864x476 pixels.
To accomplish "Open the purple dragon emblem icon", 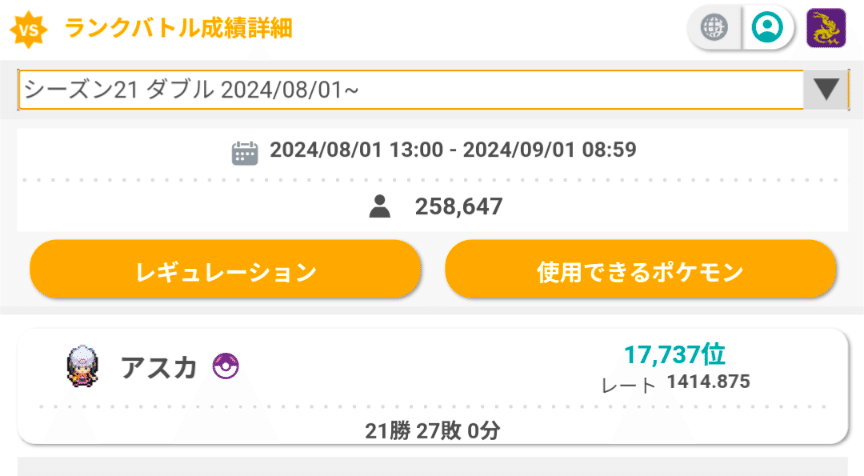I will coord(826,28).
